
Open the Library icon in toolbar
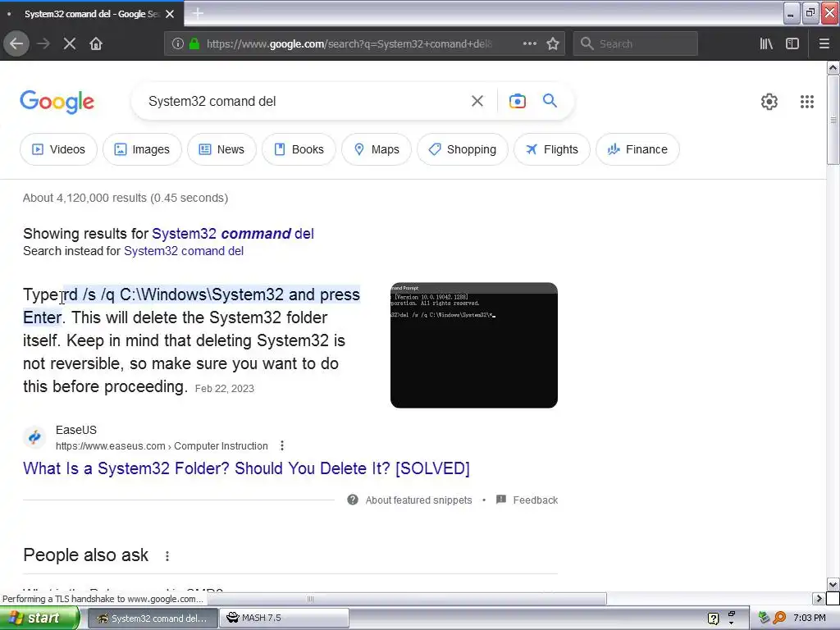tap(767, 44)
